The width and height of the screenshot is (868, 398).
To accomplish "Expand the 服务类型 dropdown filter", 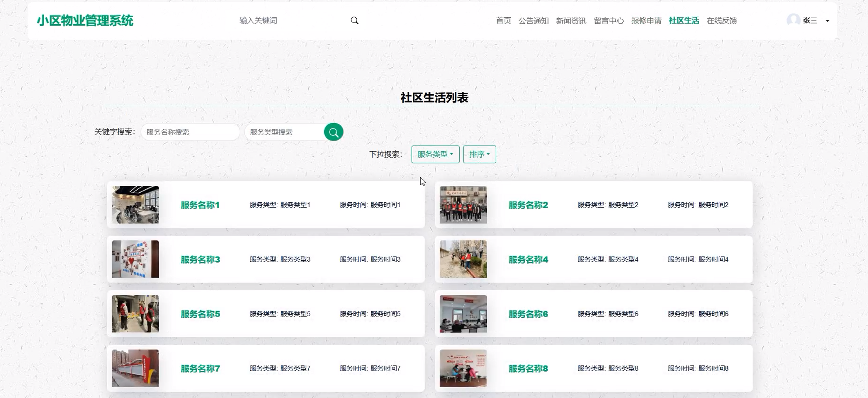I will click(435, 154).
